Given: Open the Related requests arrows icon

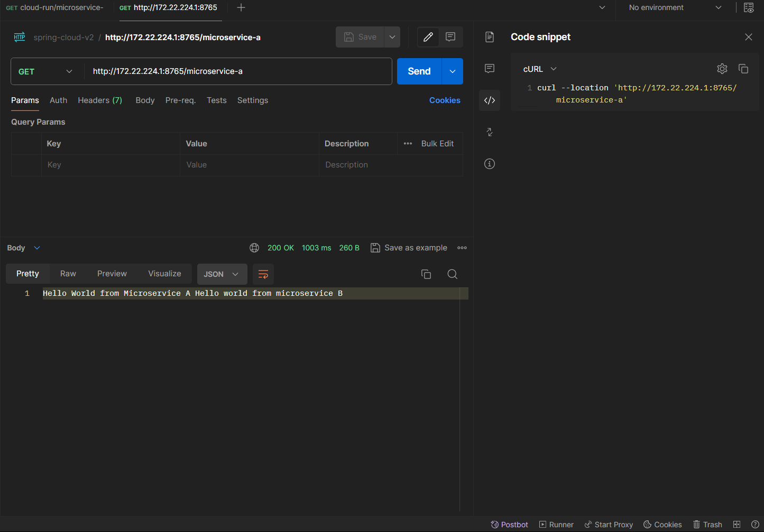Looking at the screenshot, I should coord(490,132).
